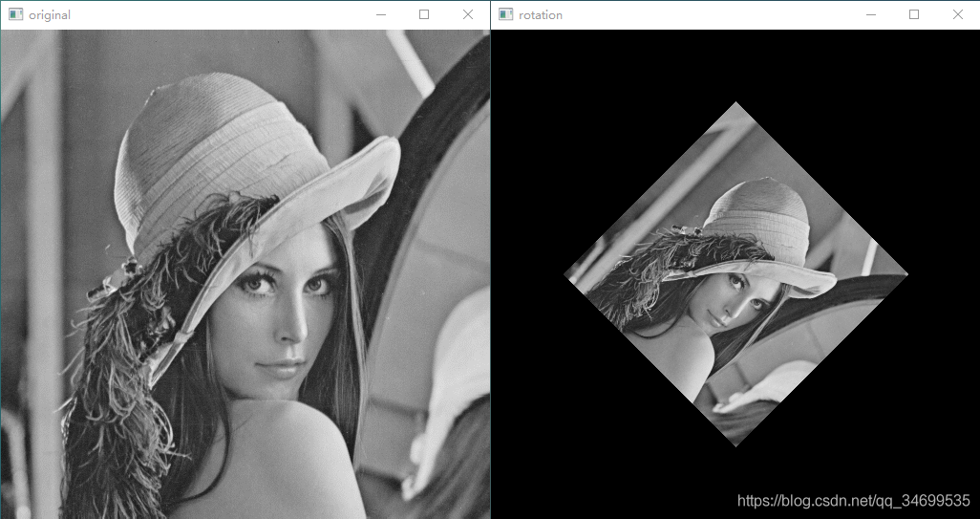Minimize the original window
The image size is (980, 519).
click(x=380, y=14)
